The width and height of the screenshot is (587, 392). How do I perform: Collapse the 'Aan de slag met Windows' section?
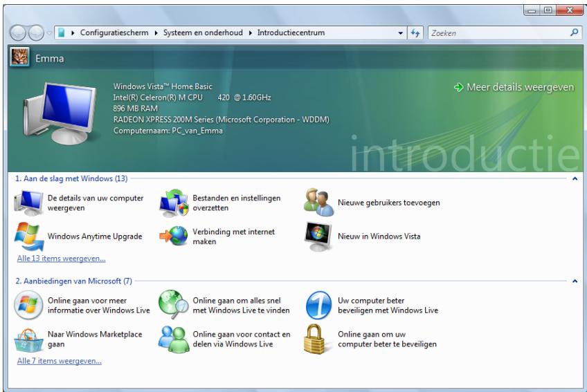(575, 179)
